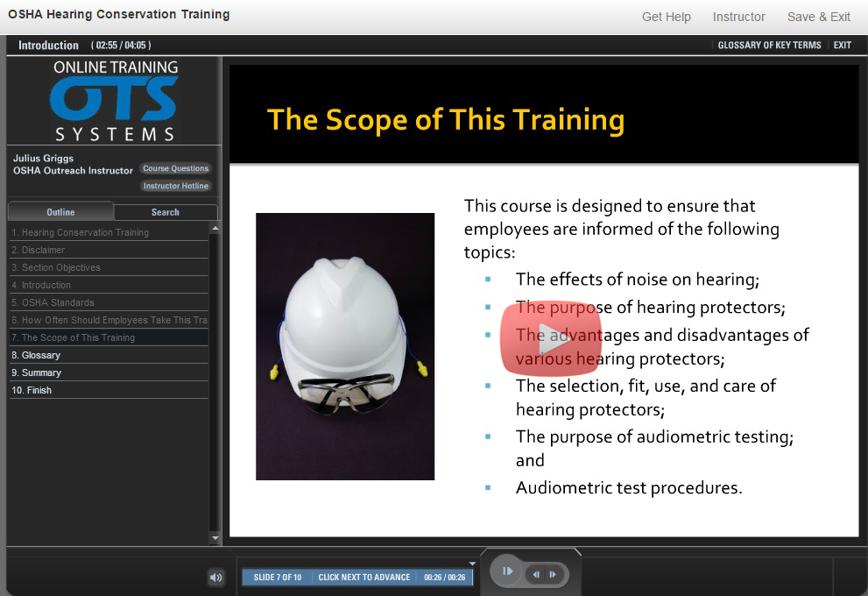Viewport: 868px width, 596px height.
Task: Click the Get Help link
Action: point(666,16)
